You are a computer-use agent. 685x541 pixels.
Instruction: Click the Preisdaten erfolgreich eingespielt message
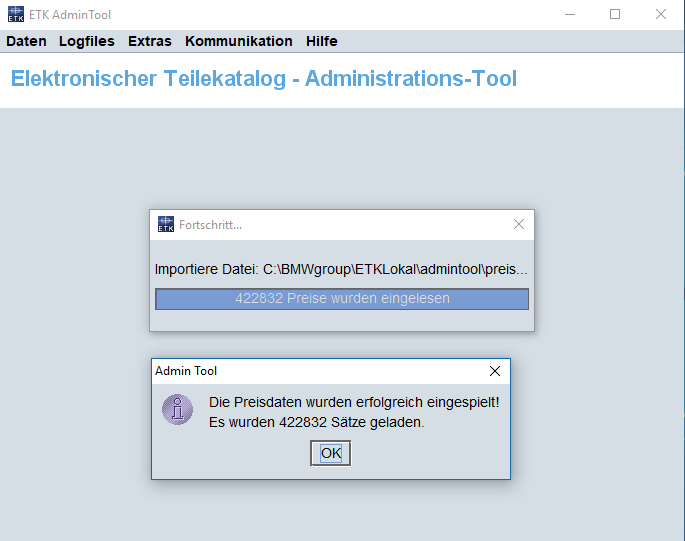[x=354, y=402]
